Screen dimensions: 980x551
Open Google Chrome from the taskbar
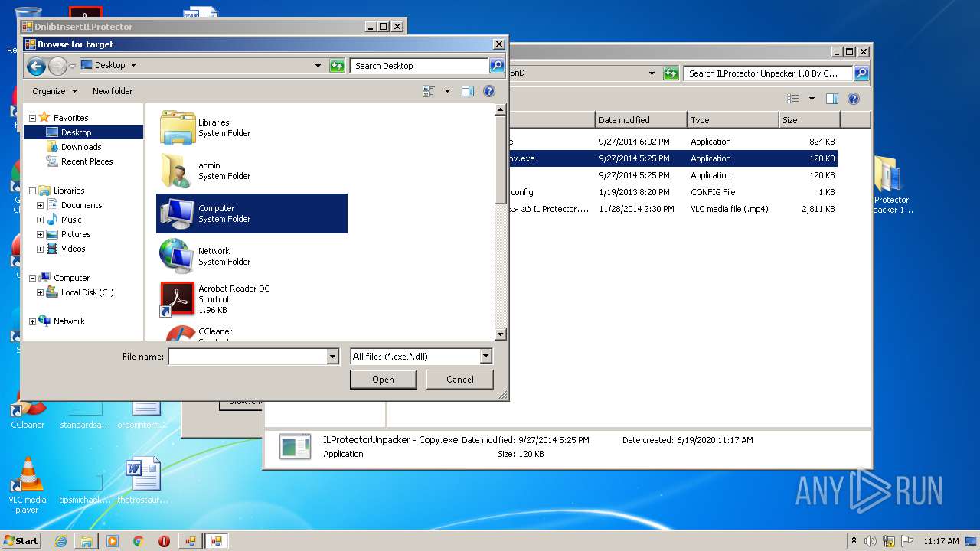point(139,541)
